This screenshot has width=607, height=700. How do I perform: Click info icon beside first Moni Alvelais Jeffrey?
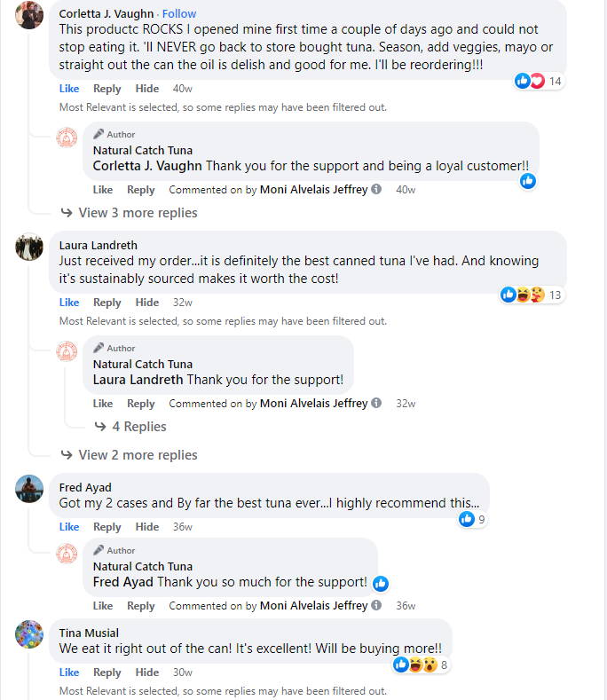pyautogui.click(x=376, y=190)
